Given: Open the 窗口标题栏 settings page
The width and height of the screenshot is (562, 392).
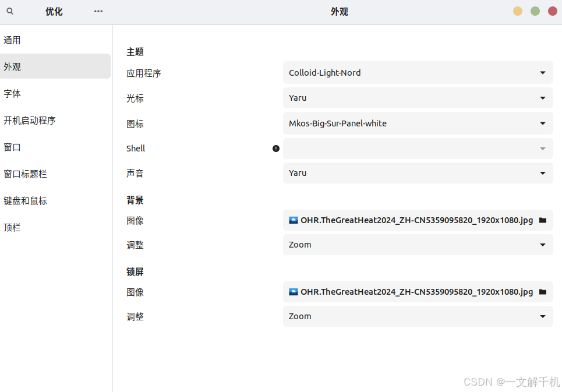Looking at the screenshot, I should click(25, 174).
